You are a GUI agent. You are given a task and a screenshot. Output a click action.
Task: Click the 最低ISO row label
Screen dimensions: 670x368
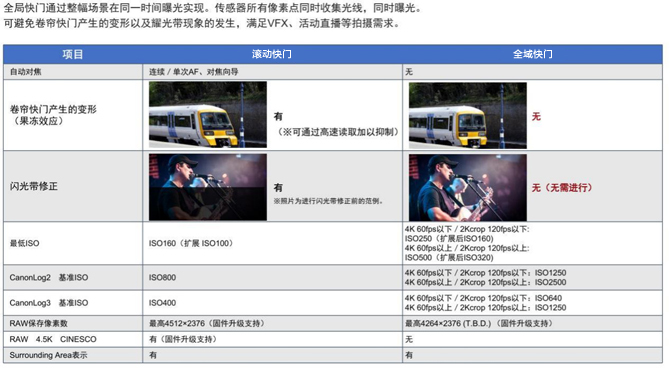[x=24, y=243]
